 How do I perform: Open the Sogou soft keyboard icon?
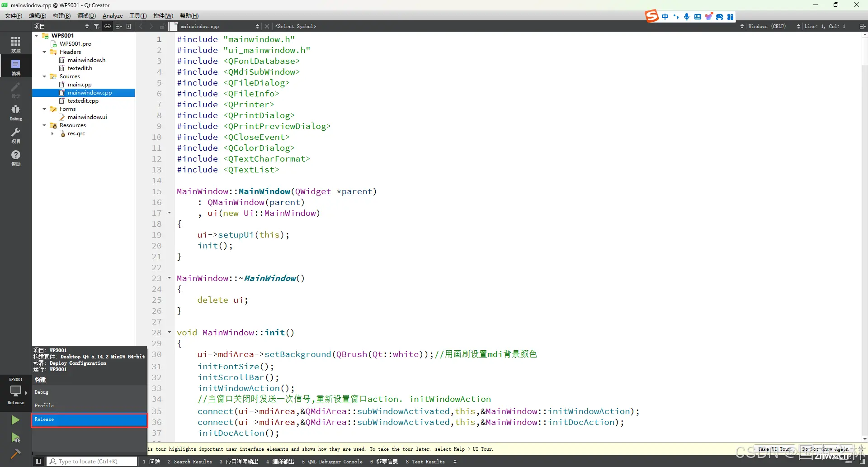tap(698, 17)
